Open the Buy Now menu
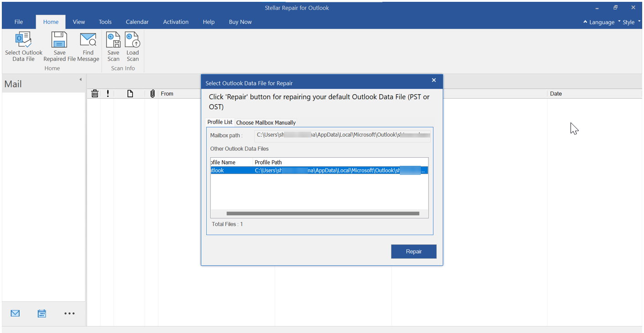Image resolution: width=644 pixels, height=333 pixels. [240, 22]
